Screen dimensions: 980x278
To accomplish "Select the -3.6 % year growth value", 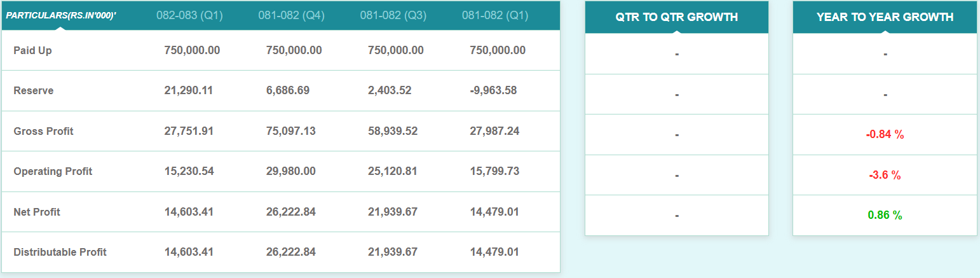I will click(885, 175).
